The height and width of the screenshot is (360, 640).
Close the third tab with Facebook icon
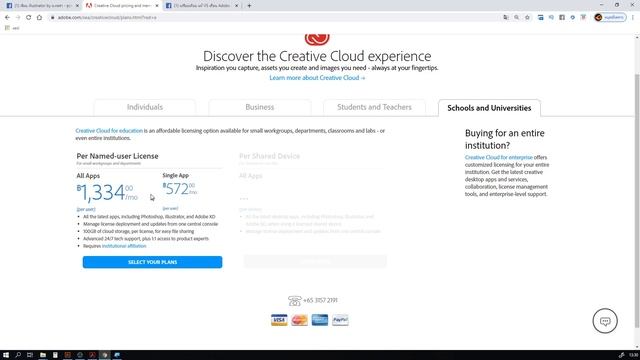pyautogui.click(x=236, y=6)
